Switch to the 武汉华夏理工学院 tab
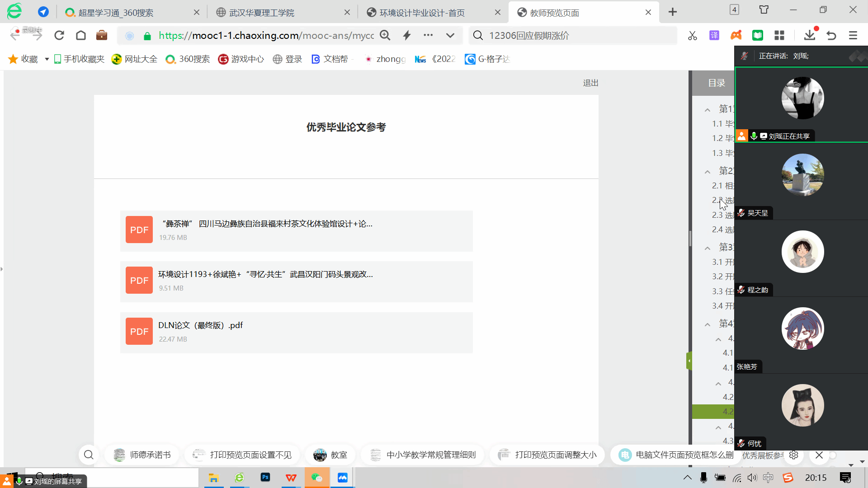868x488 pixels. click(261, 13)
